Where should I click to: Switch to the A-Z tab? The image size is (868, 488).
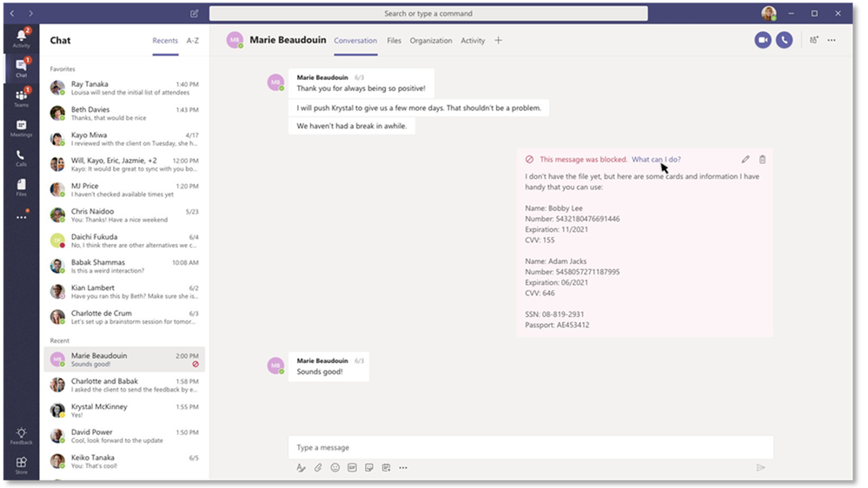click(193, 41)
